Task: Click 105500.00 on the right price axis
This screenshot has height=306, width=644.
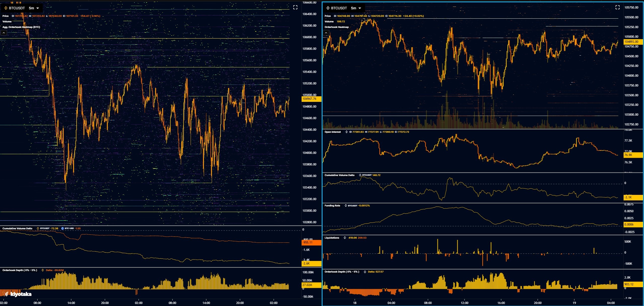Action: (631, 17)
